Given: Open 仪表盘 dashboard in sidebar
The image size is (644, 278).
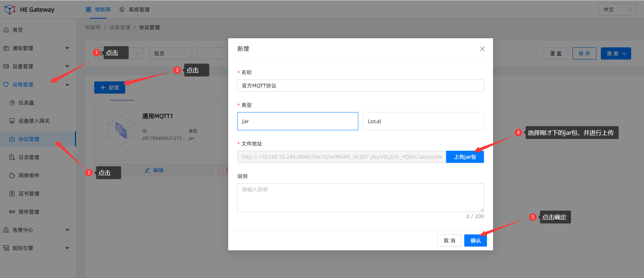Looking at the screenshot, I should coord(26,103).
